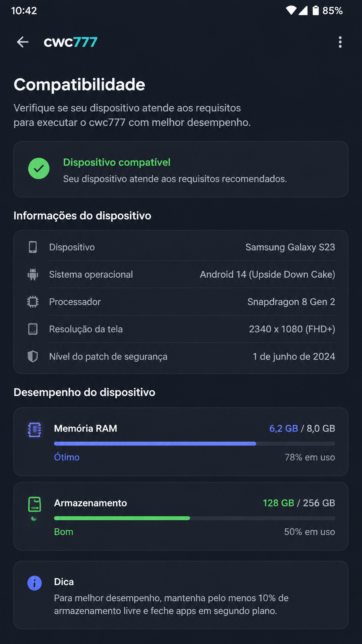This screenshot has height=644, width=362.
Task: Open the three-dot overflow menu
Action: tap(340, 42)
